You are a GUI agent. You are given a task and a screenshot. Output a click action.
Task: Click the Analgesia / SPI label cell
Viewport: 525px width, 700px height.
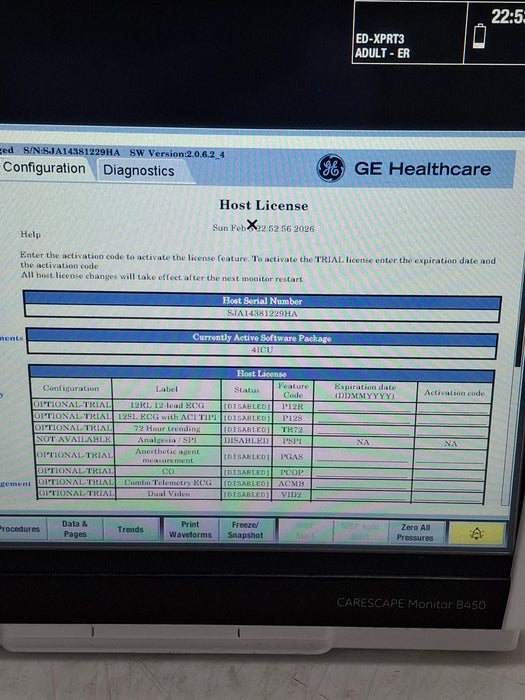(x=167, y=440)
